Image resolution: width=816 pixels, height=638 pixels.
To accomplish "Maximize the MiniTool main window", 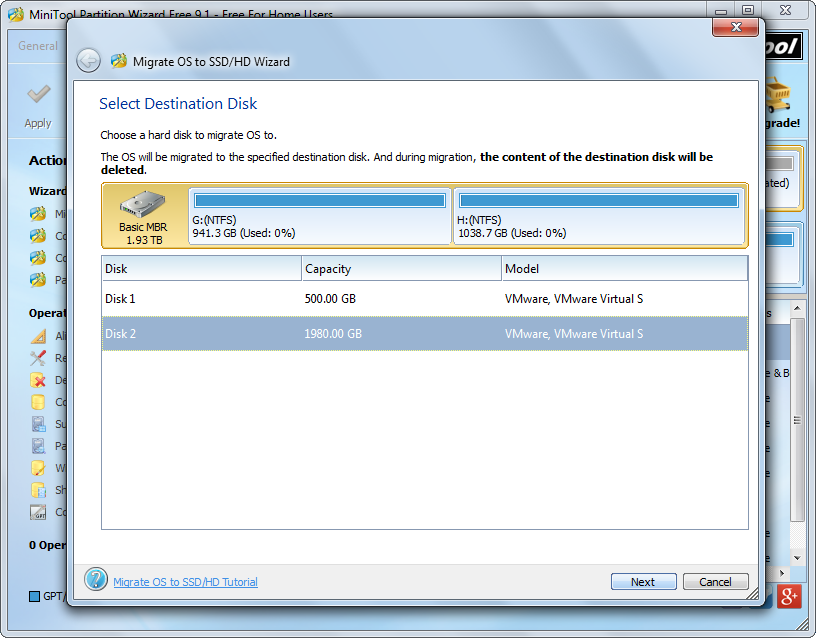I will 748,10.
